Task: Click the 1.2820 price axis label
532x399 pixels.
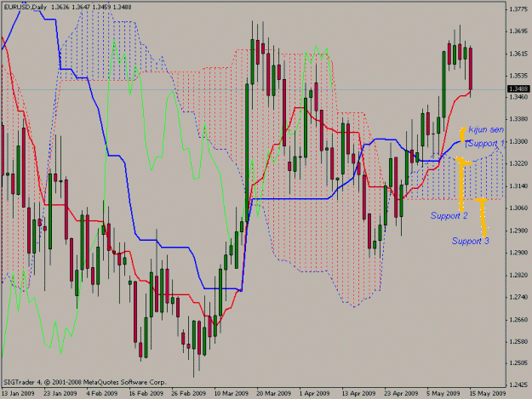Action: point(518,276)
